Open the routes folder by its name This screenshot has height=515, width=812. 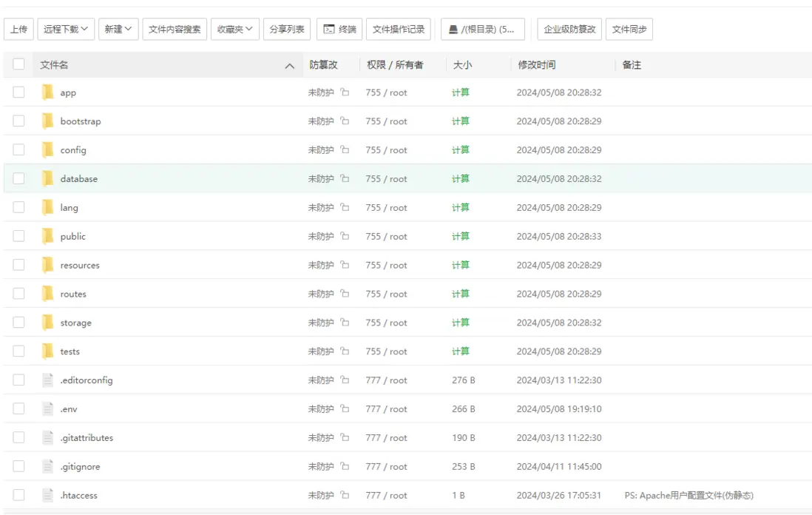pyautogui.click(x=73, y=294)
